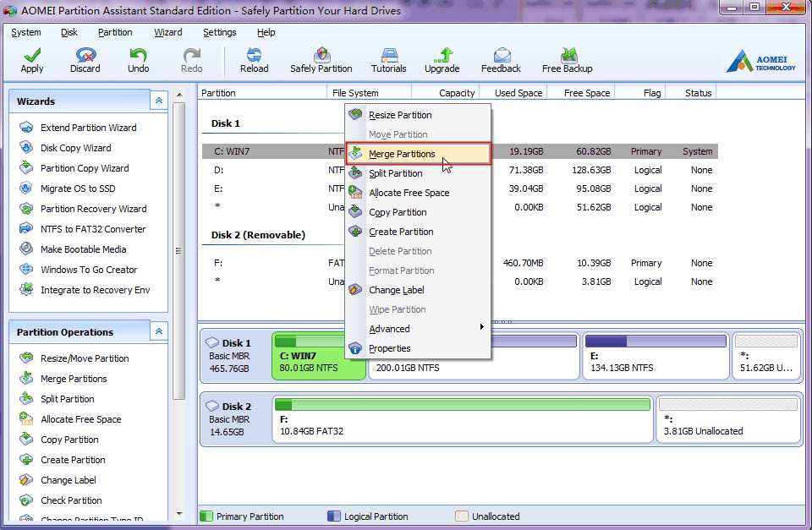The height and width of the screenshot is (530, 812).
Task: Open the Wizard menu
Action: pyautogui.click(x=168, y=32)
